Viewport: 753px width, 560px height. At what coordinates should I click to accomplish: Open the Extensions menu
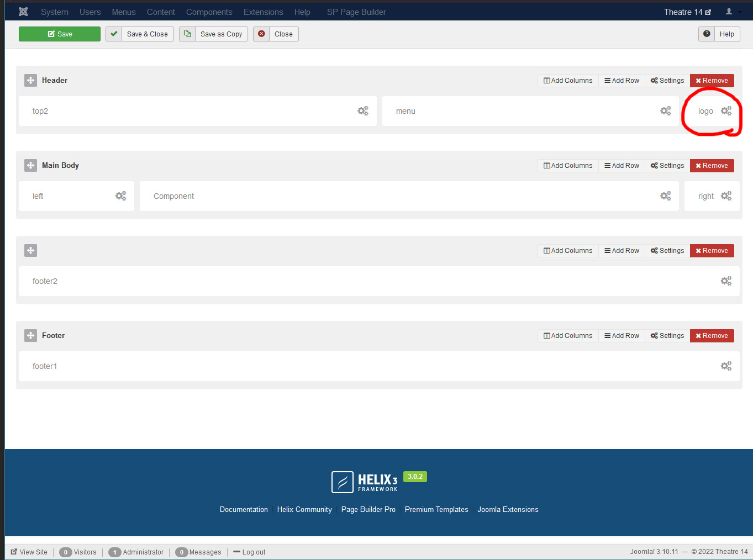point(263,12)
